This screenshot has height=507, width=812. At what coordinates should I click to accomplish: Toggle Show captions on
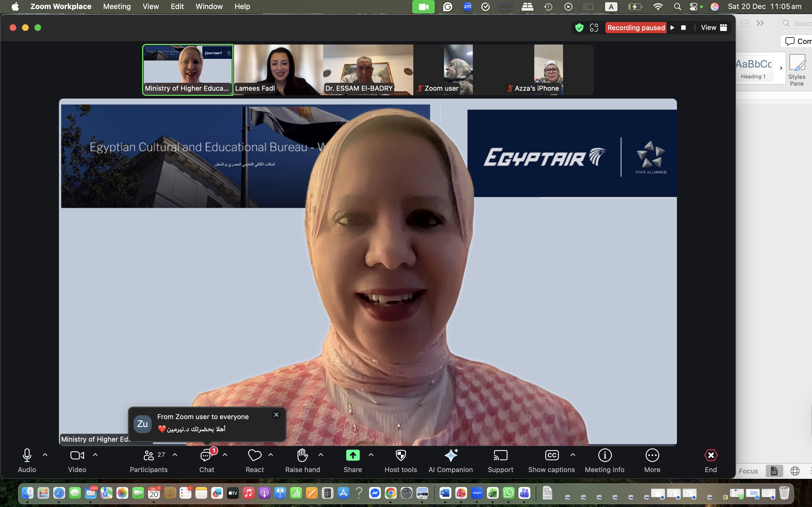click(x=551, y=456)
